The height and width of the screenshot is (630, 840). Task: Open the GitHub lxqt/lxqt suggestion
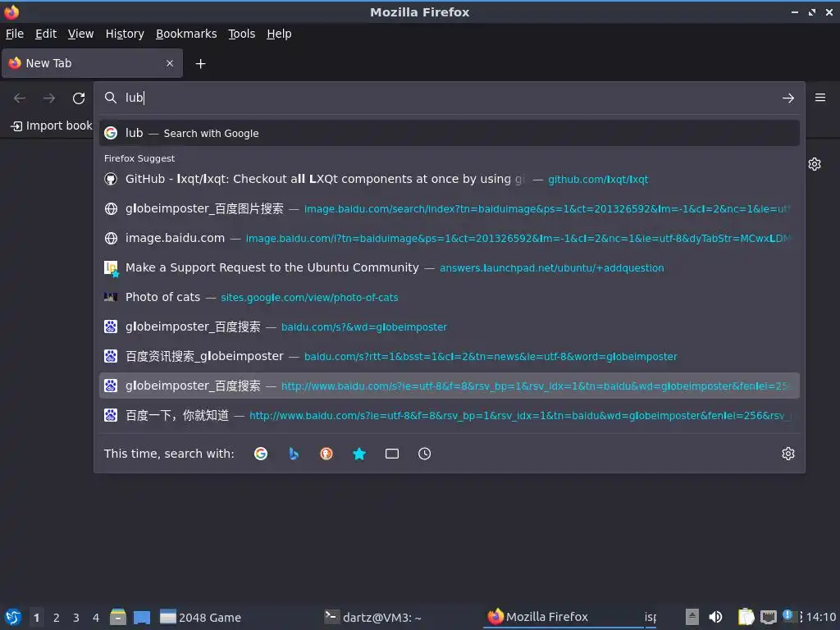(449, 179)
